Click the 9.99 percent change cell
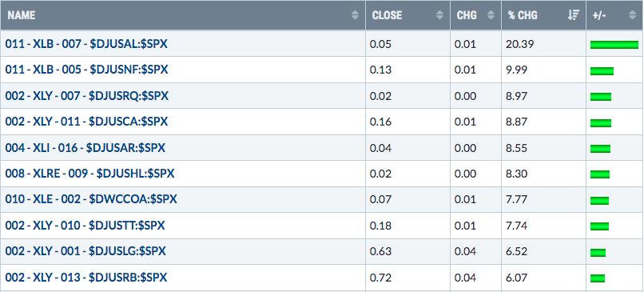Image resolution: width=644 pixels, height=292 pixels. 543,70
